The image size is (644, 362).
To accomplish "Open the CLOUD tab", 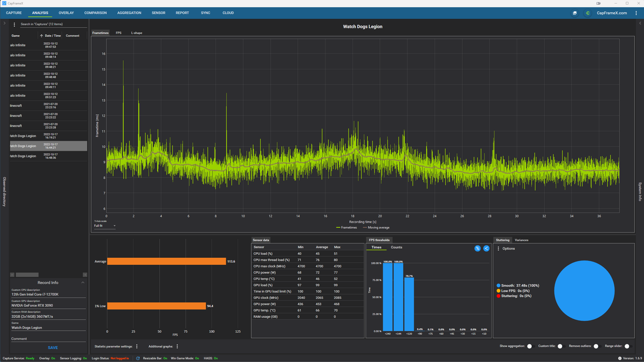I will click(228, 13).
